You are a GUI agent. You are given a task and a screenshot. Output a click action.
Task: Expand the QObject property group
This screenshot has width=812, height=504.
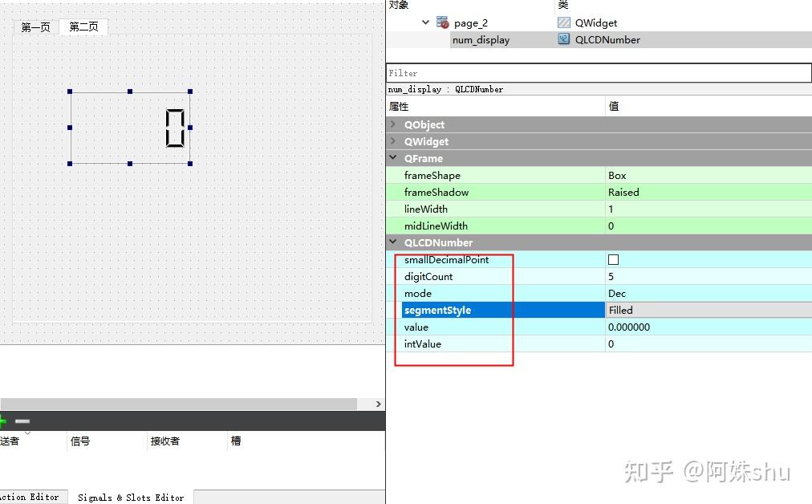click(x=392, y=124)
